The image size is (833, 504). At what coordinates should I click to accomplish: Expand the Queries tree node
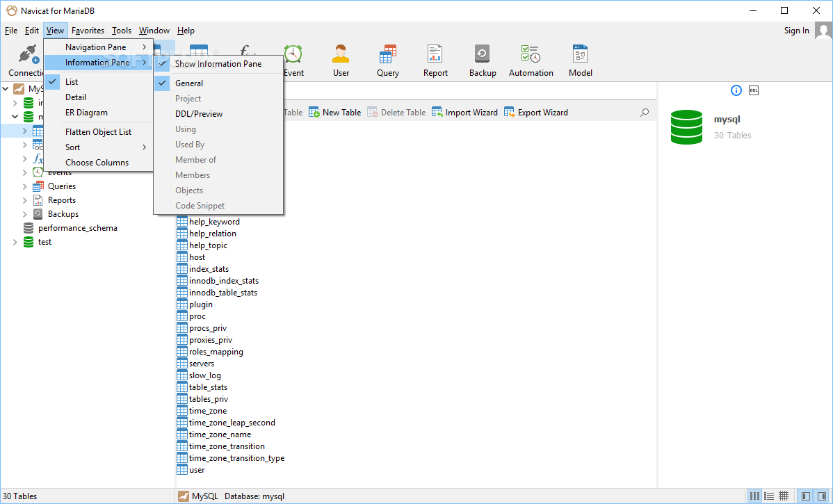24,186
